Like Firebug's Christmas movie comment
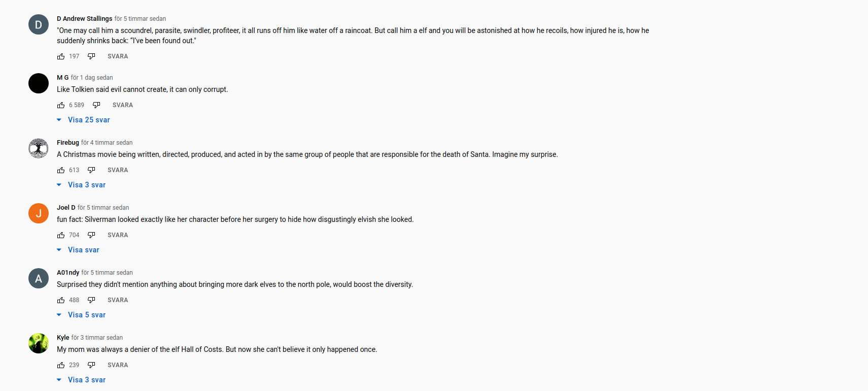 pyautogui.click(x=61, y=170)
